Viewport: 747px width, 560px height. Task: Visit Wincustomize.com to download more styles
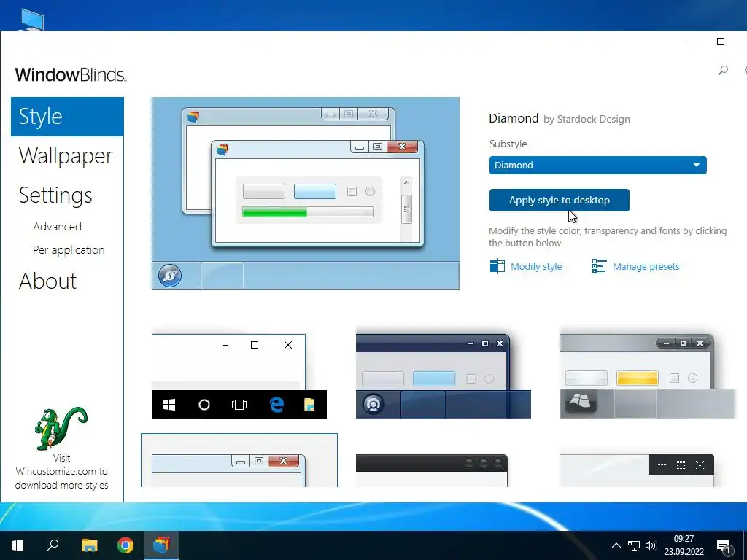(x=61, y=472)
